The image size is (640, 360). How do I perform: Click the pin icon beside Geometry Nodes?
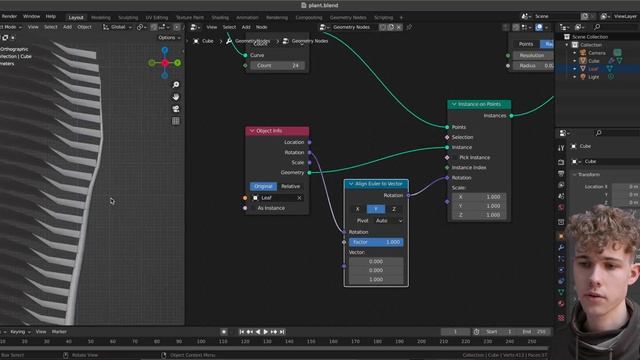(x=409, y=27)
